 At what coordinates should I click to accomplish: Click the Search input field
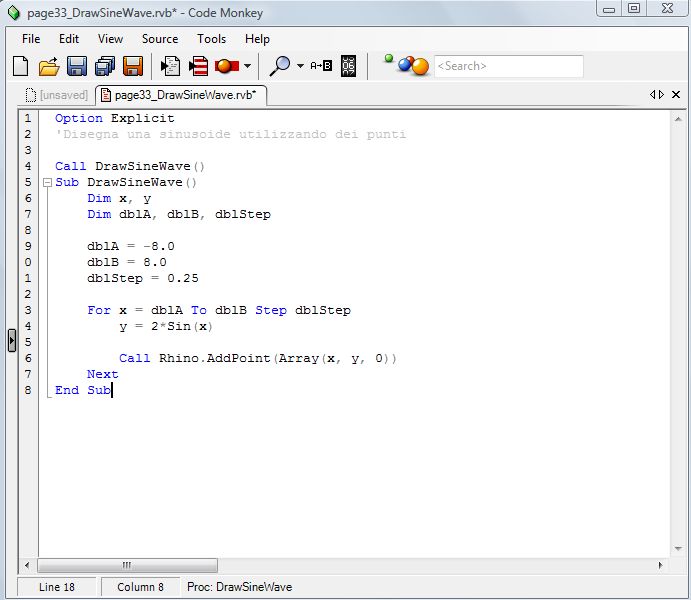pyautogui.click(x=509, y=66)
